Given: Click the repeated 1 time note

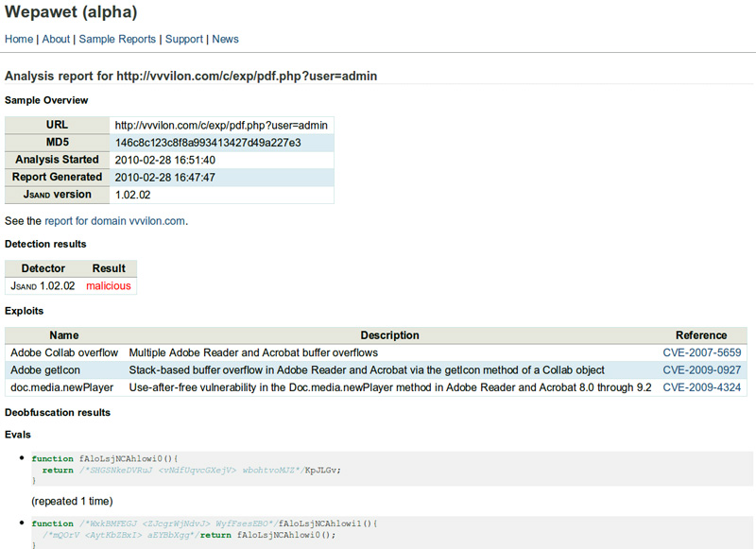Looking at the screenshot, I should click(70, 501).
